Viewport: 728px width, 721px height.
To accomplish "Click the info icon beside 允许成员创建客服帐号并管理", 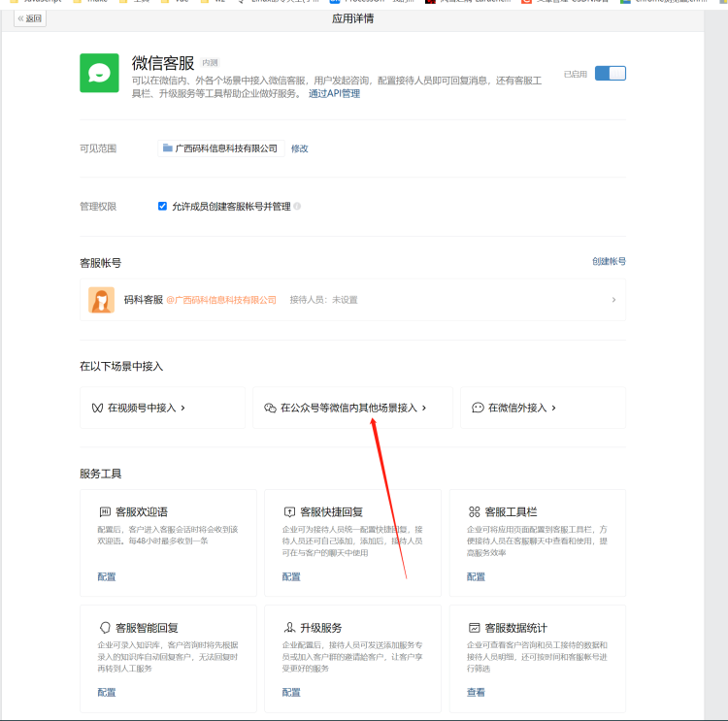I will click(297, 206).
